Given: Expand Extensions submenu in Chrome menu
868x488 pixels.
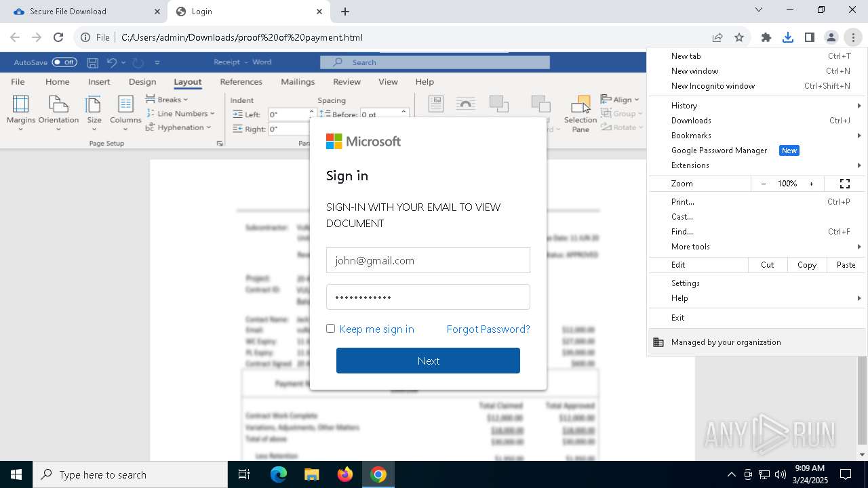Looking at the screenshot, I should [x=756, y=165].
